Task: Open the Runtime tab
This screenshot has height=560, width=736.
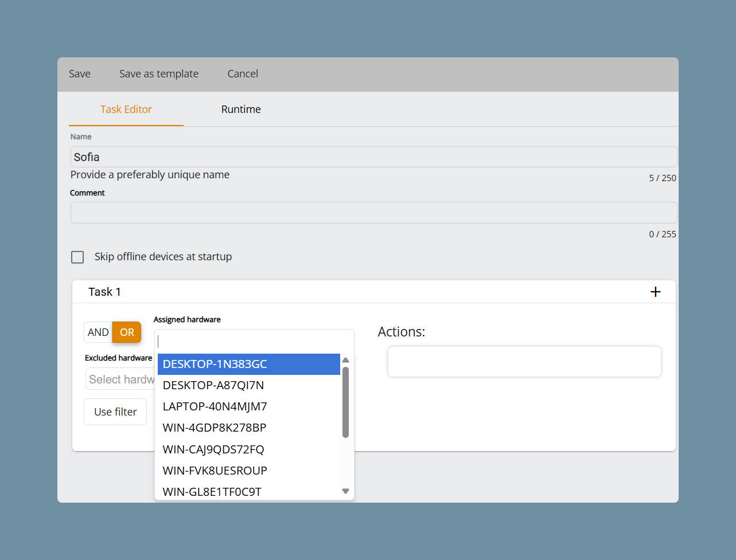Action: coord(241,109)
